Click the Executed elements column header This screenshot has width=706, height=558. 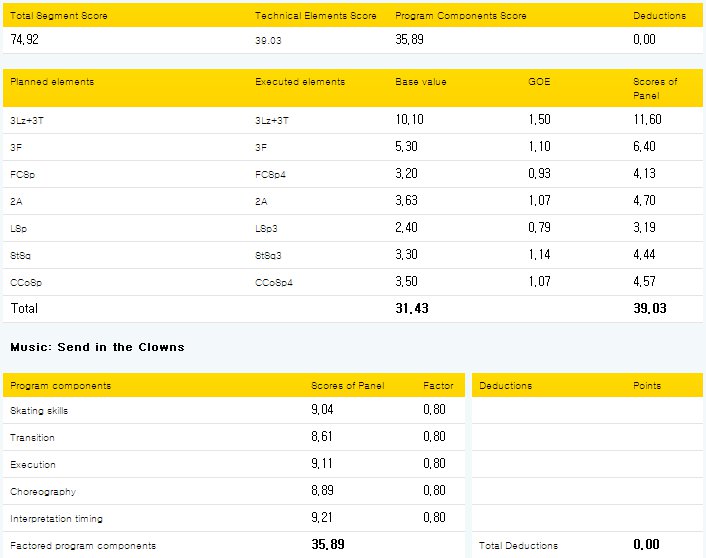coord(300,82)
